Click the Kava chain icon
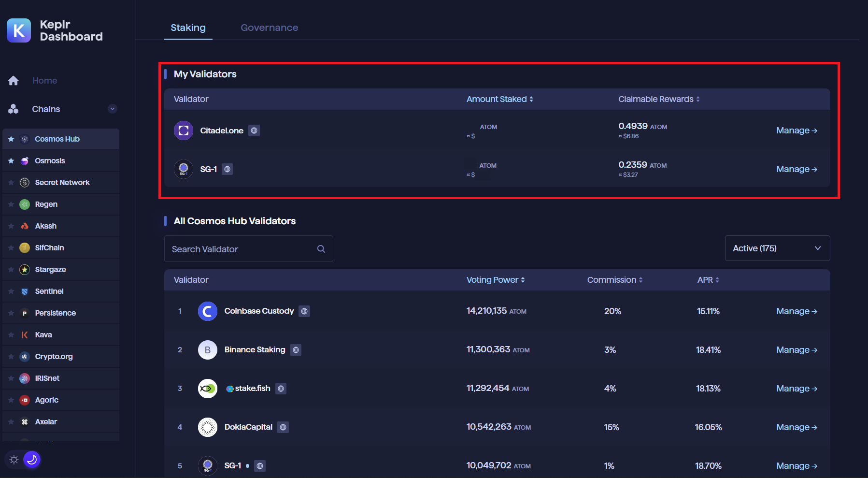This screenshot has width=868, height=478. 25,335
